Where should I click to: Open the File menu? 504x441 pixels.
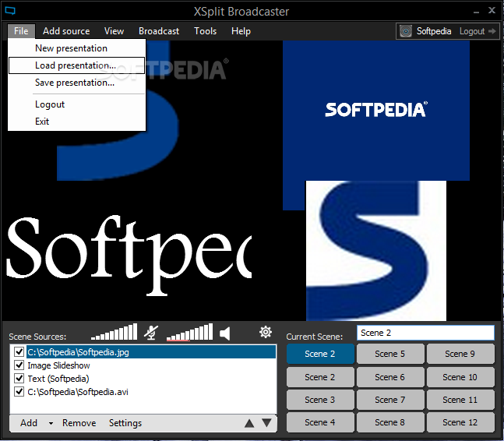click(x=21, y=31)
